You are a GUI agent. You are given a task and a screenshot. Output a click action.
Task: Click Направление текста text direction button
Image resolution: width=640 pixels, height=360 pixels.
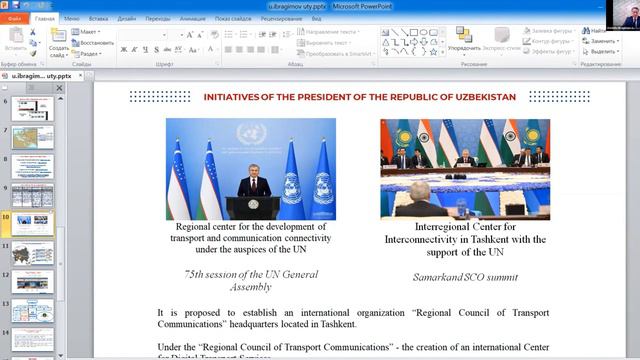coord(329,32)
